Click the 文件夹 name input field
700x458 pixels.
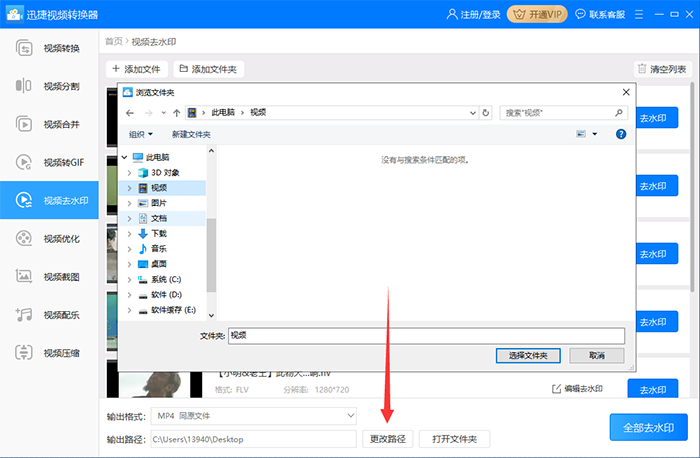tap(426, 336)
